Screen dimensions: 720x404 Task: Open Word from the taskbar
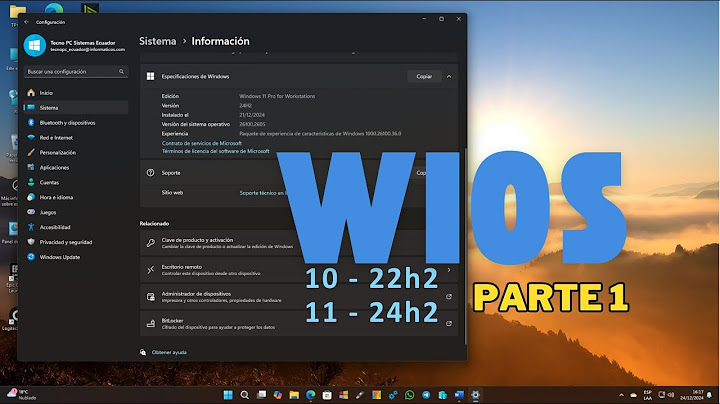coord(459,395)
